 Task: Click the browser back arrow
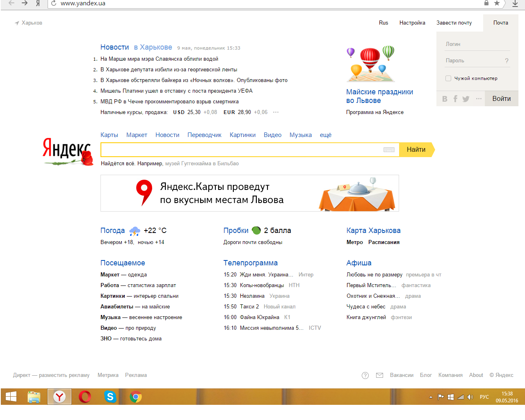pos(11,3)
